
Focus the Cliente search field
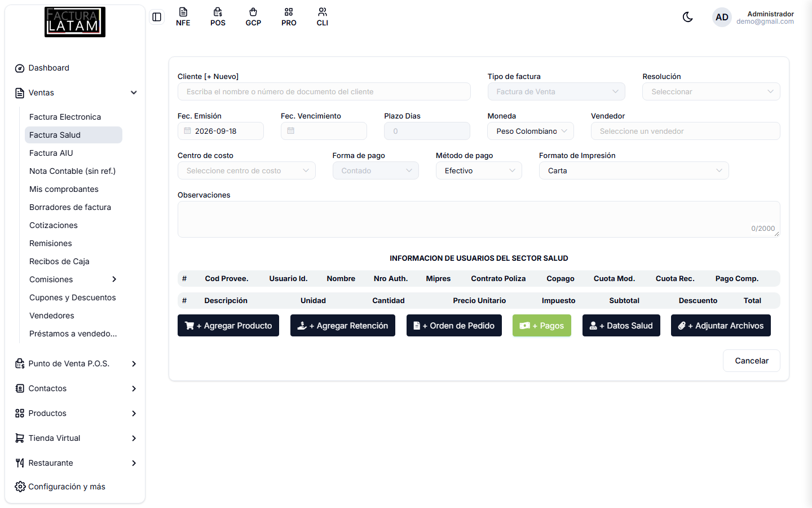click(324, 91)
